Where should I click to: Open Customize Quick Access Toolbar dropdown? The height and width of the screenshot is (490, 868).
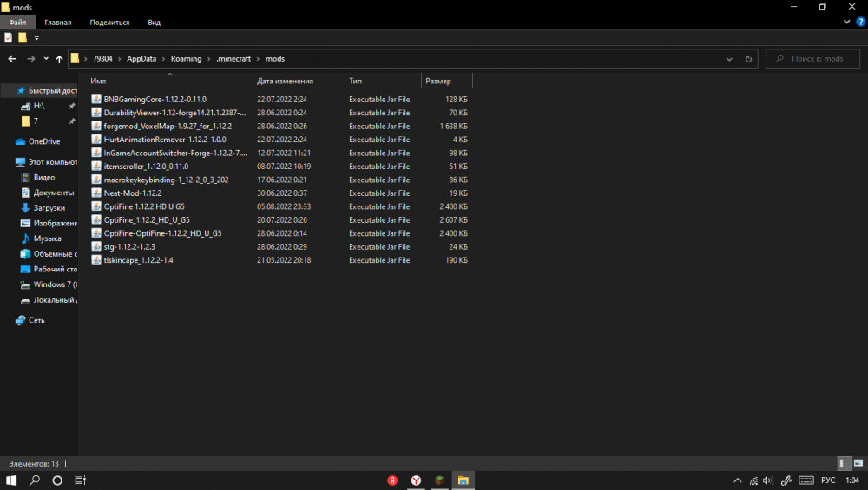[36, 38]
